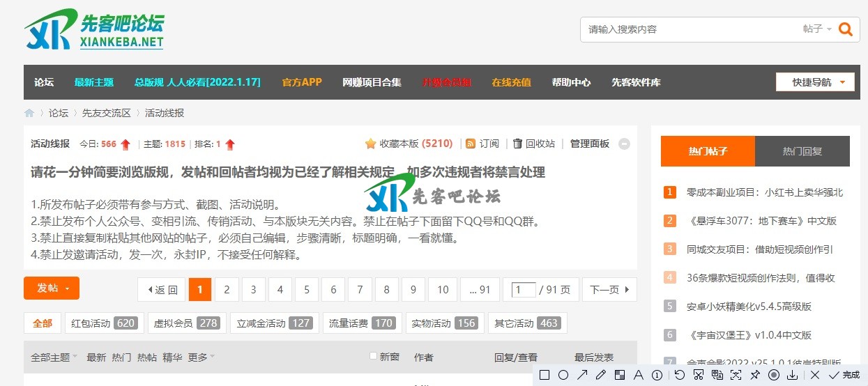
Task: Choose the pencil annotation tool
Action: 600,375
